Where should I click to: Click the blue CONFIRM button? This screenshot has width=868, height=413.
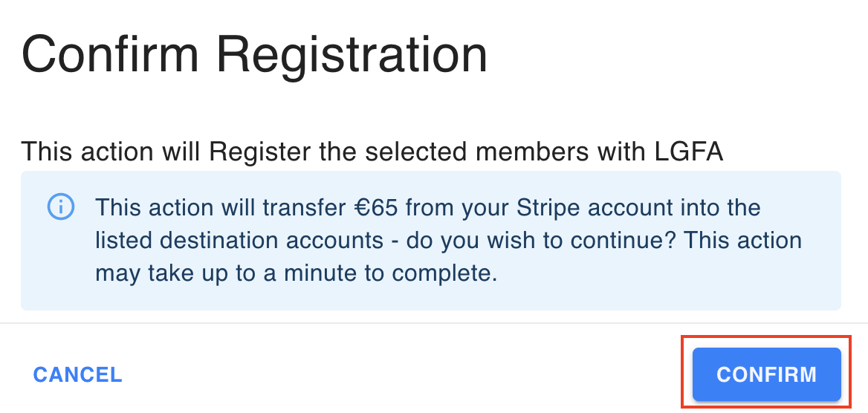point(767,374)
